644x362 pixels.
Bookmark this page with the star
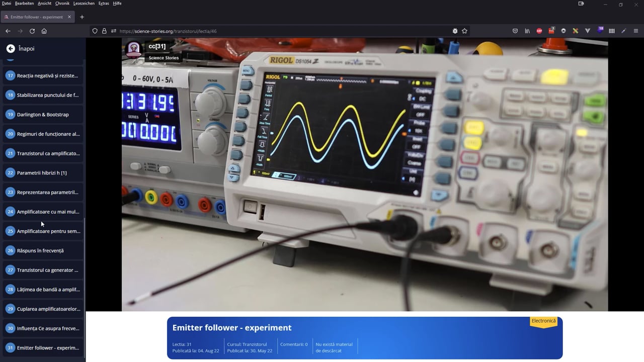(x=464, y=31)
